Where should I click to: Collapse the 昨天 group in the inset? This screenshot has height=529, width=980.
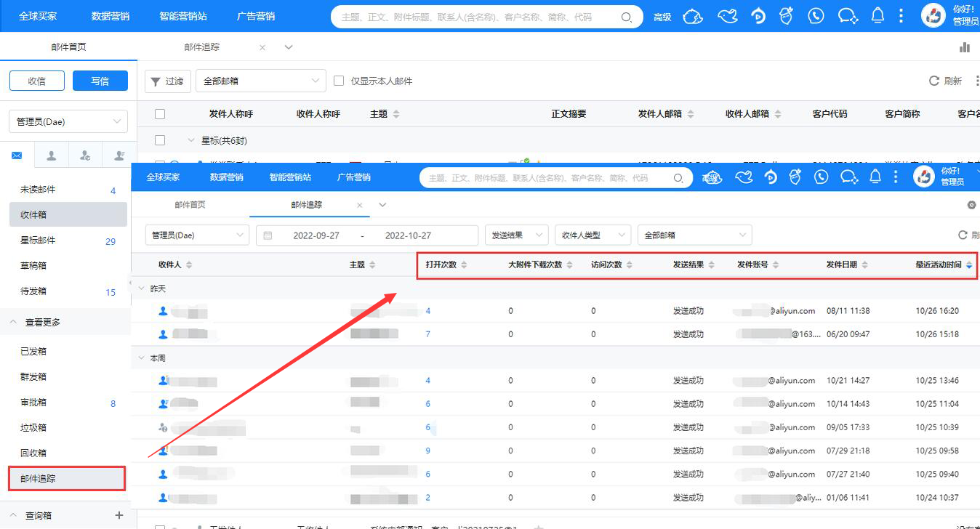(142, 288)
